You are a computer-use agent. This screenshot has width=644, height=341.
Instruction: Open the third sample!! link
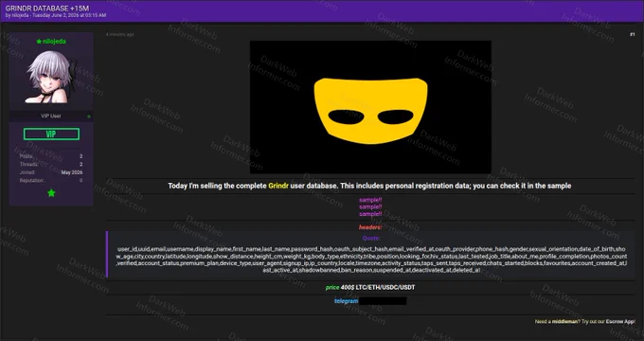coord(370,214)
